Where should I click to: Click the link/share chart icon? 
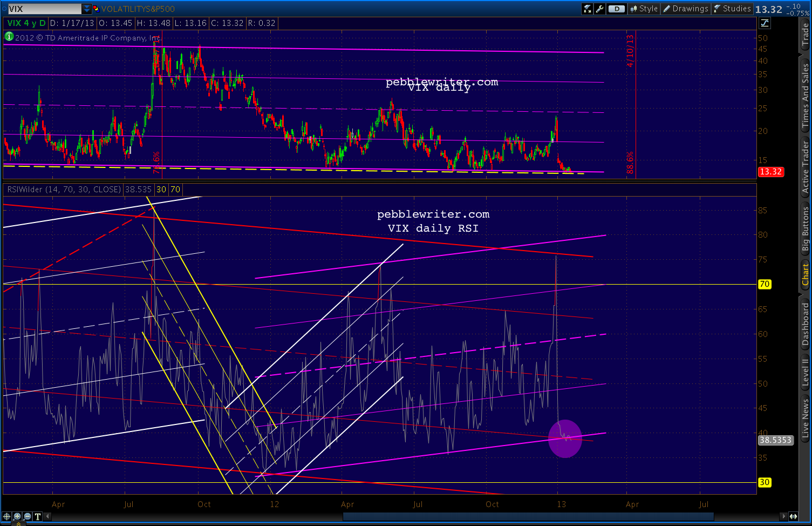point(587,9)
